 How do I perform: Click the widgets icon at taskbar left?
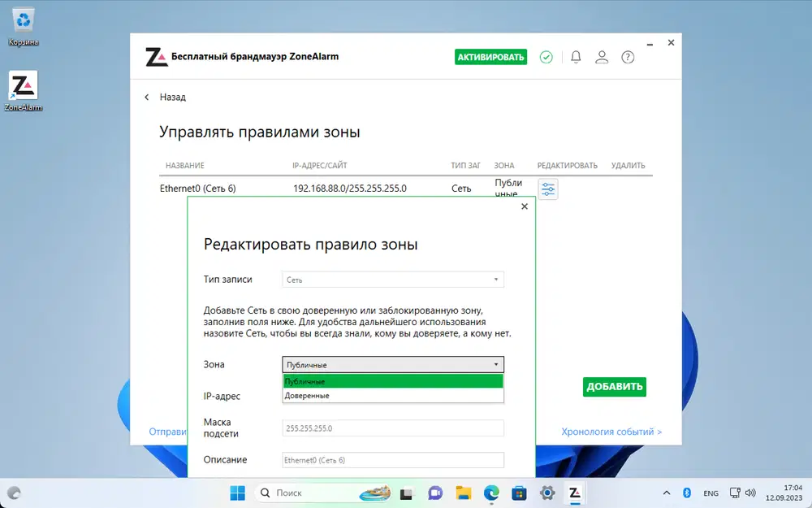pos(14,493)
